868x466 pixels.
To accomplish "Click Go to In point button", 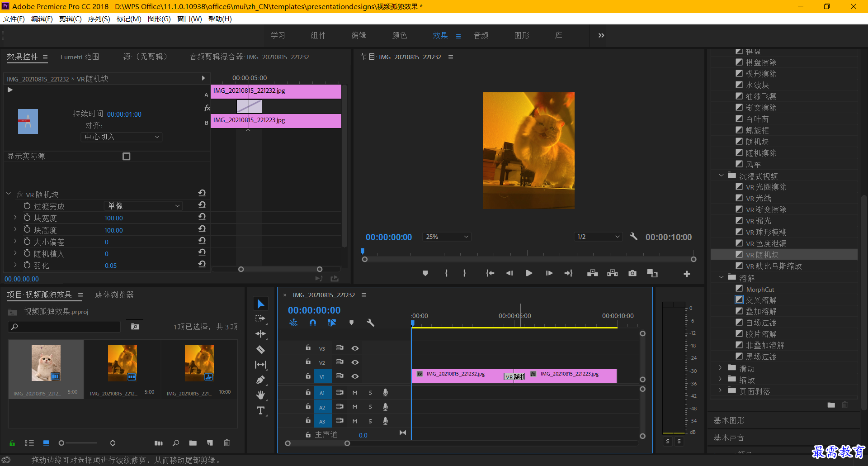I will 490,273.
